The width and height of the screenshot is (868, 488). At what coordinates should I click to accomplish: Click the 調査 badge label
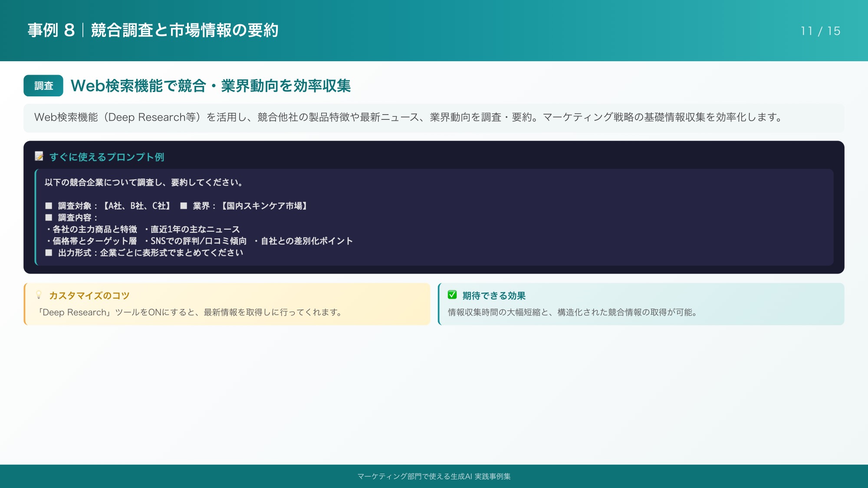[43, 86]
